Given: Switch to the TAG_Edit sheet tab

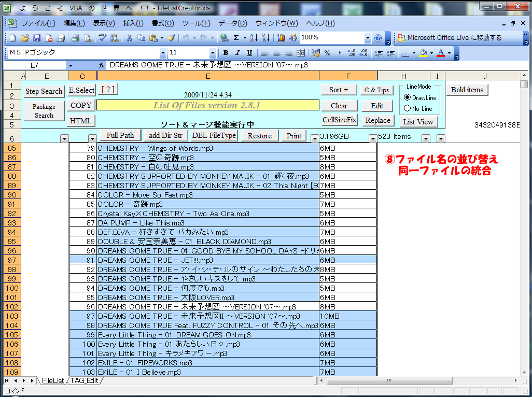Looking at the screenshot, I should click(x=84, y=380).
